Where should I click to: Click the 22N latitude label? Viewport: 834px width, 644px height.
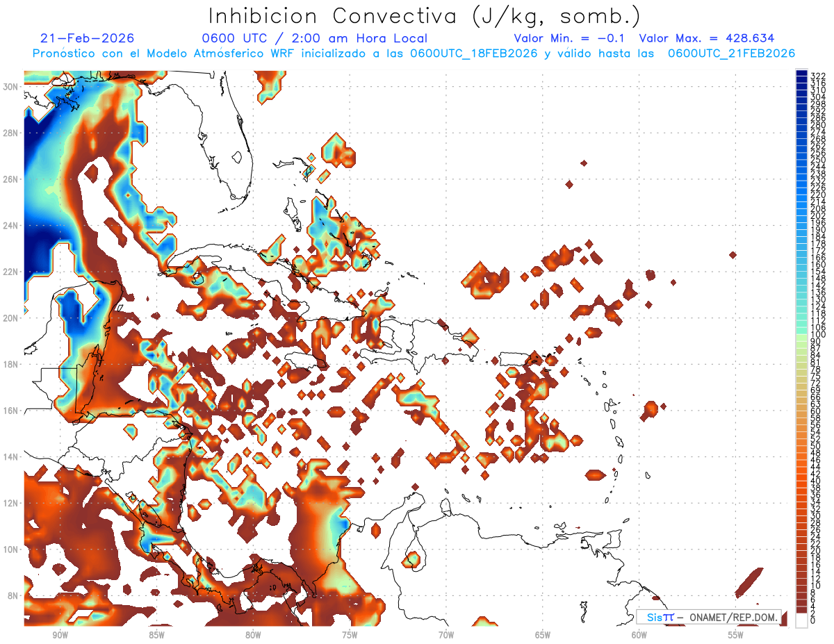tap(12, 272)
